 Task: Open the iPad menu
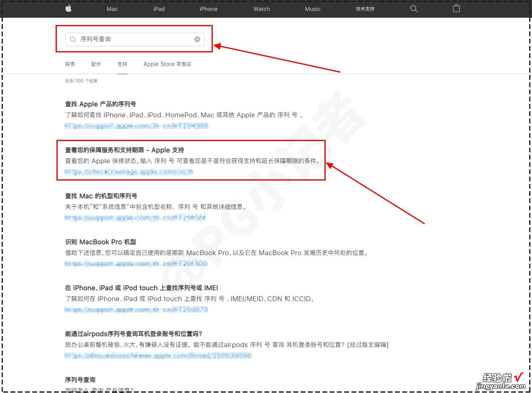(x=159, y=9)
